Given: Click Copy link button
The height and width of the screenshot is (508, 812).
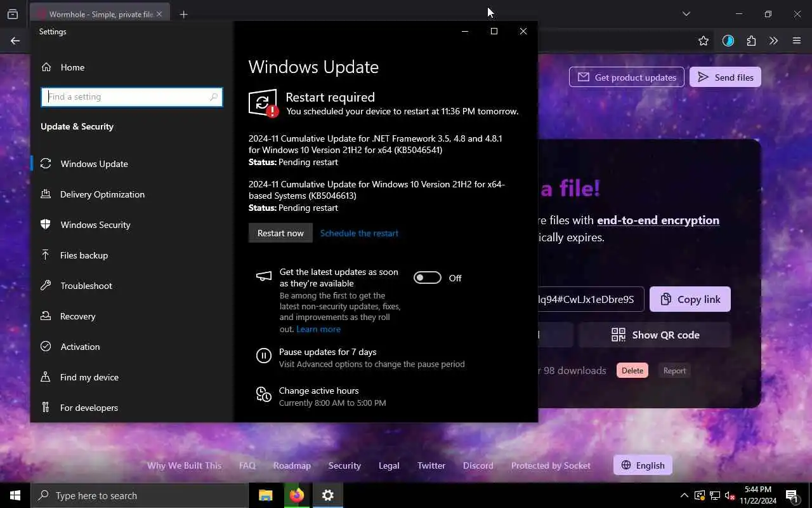Looking at the screenshot, I should point(690,299).
